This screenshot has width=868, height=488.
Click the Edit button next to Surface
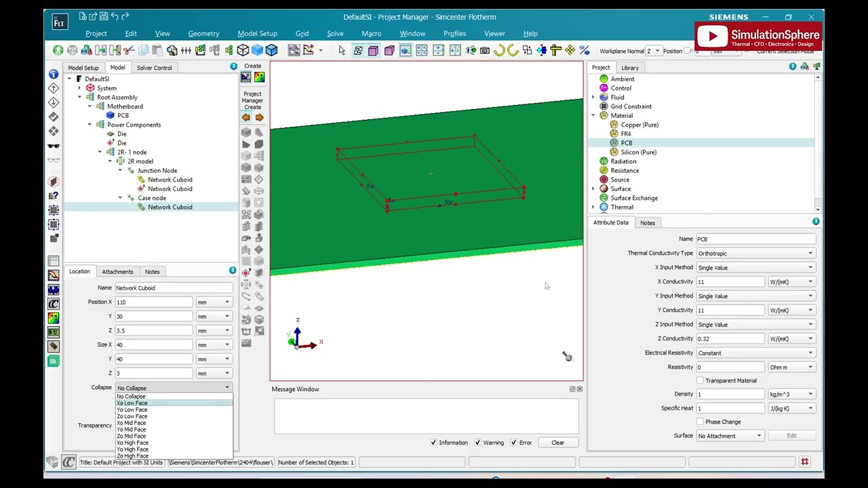point(791,436)
